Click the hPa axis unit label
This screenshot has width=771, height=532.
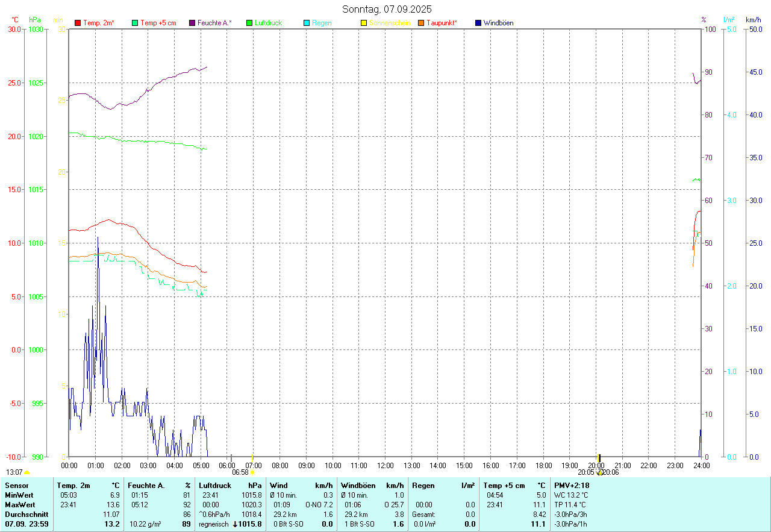click(x=35, y=20)
